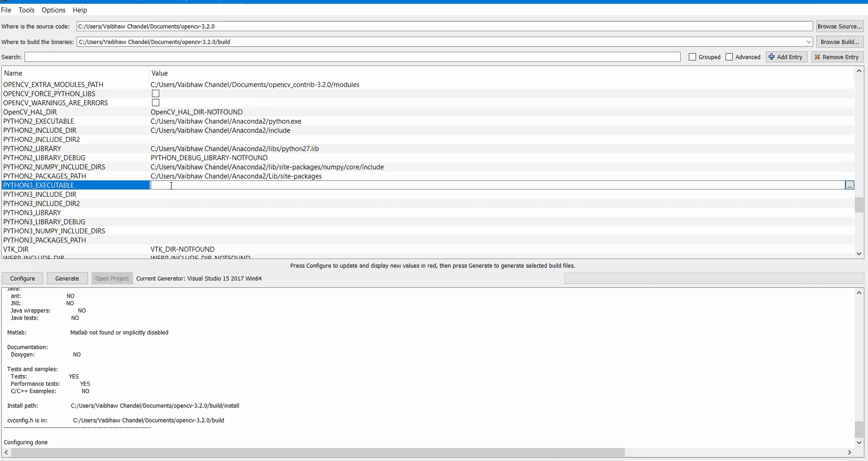Open the Options menu
Screen dimensions: 868x461
point(54,10)
